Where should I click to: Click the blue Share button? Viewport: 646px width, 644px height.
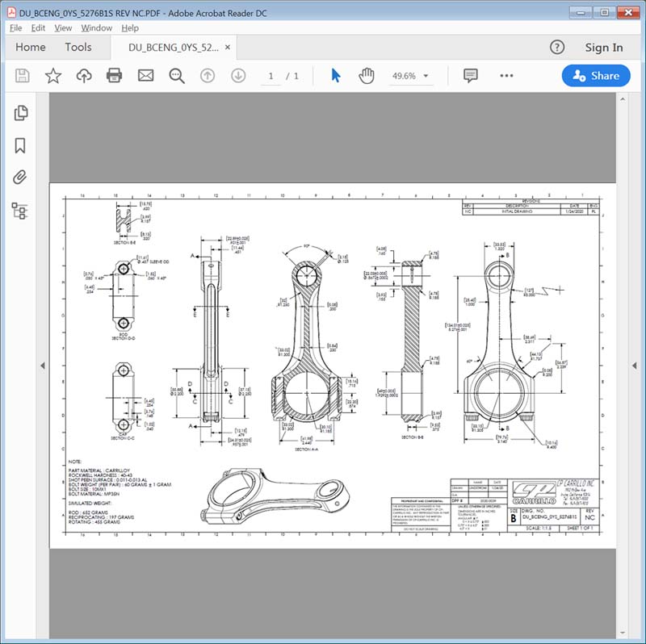pos(596,76)
